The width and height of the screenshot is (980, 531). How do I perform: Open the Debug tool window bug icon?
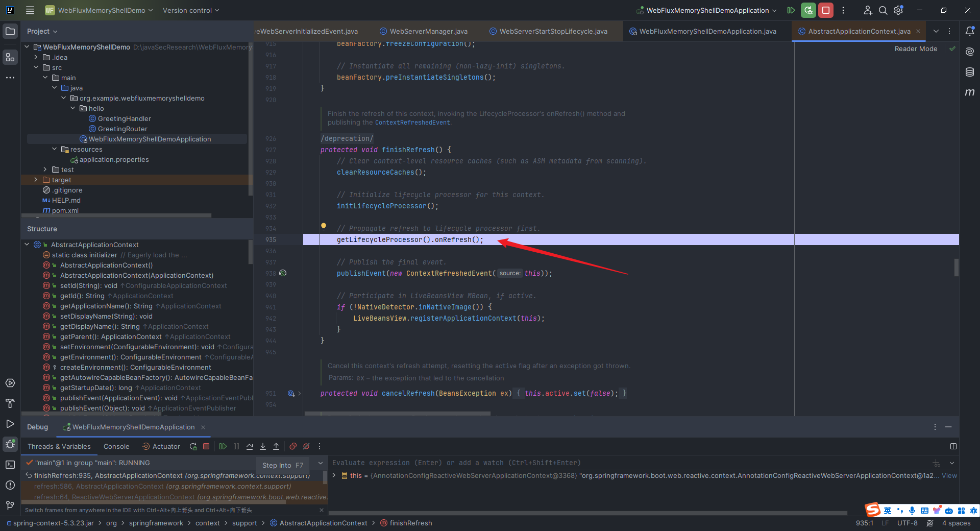(x=10, y=444)
